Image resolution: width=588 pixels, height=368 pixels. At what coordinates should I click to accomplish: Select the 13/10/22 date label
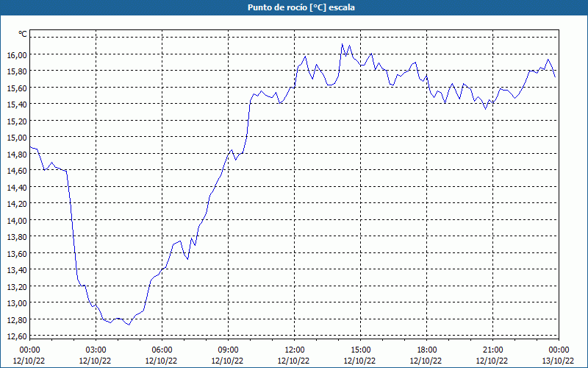pos(559,361)
